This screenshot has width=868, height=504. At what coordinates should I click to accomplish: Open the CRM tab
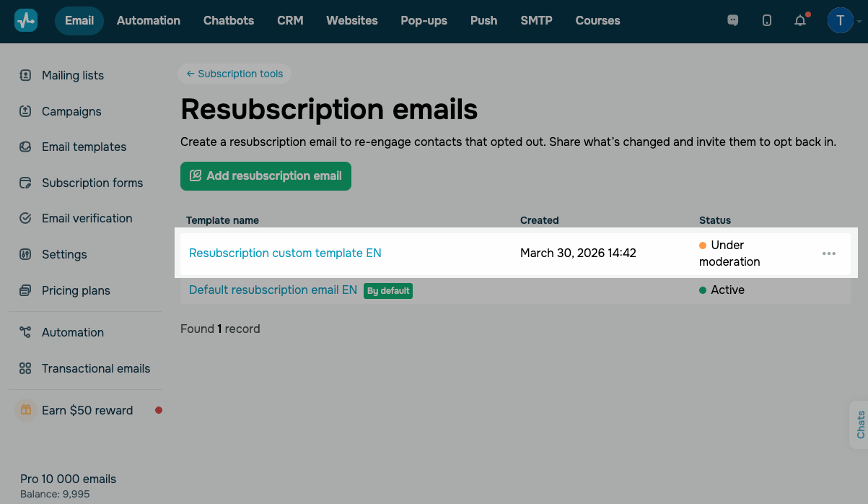tap(290, 20)
